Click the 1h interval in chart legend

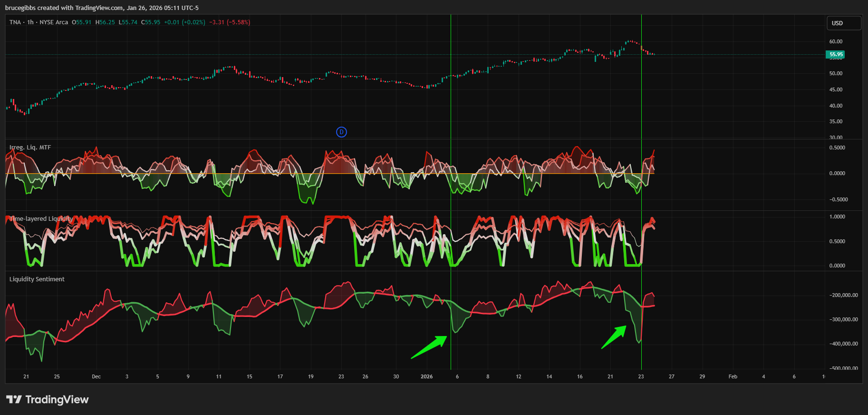tap(30, 22)
